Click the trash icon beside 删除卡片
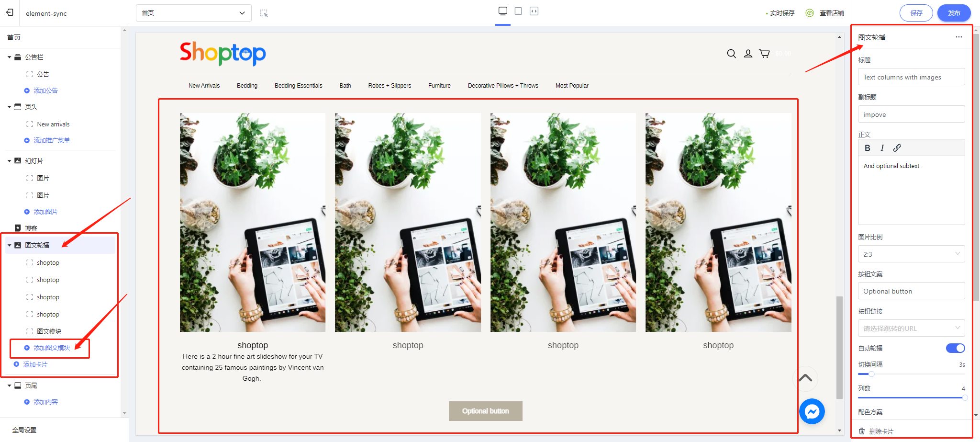The width and height of the screenshot is (980, 442). pos(862,431)
